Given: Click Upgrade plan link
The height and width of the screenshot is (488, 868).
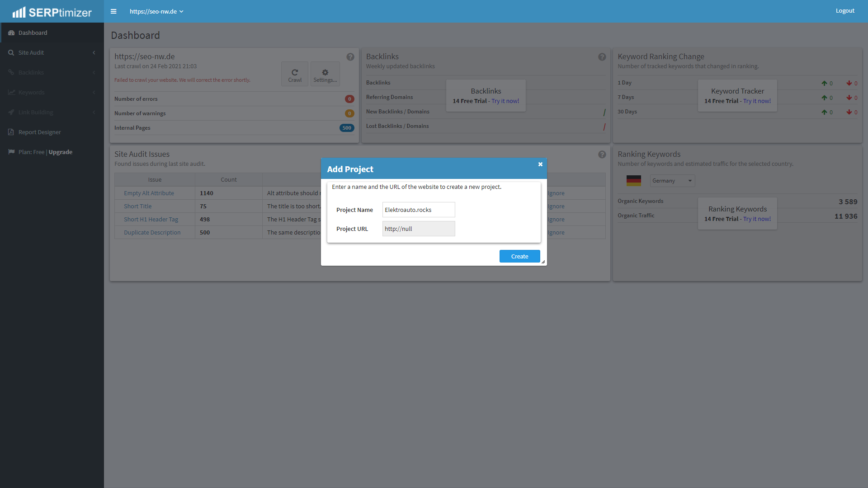Looking at the screenshot, I should tap(61, 152).
